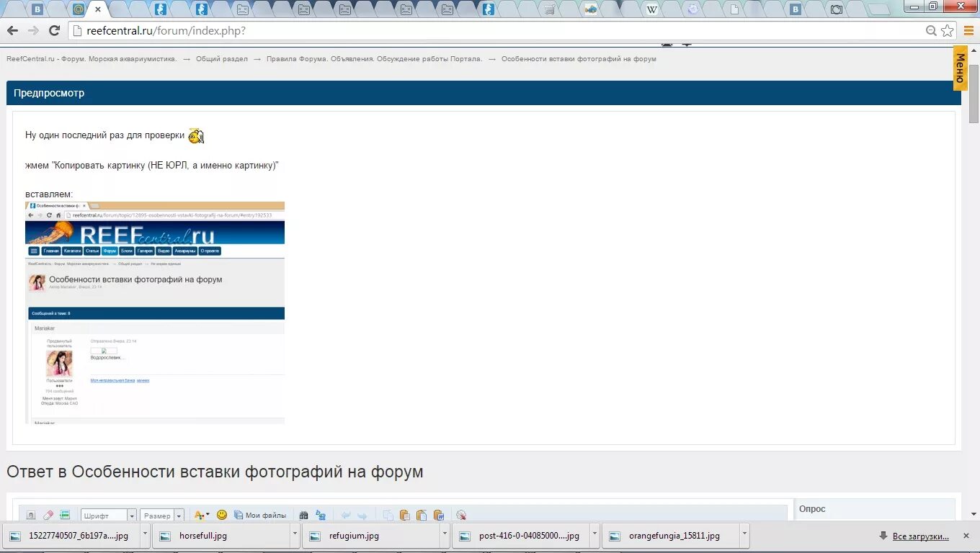This screenshot has height=553, width=980.
Task: Click the Paste from Word icon
Action: 438,516
